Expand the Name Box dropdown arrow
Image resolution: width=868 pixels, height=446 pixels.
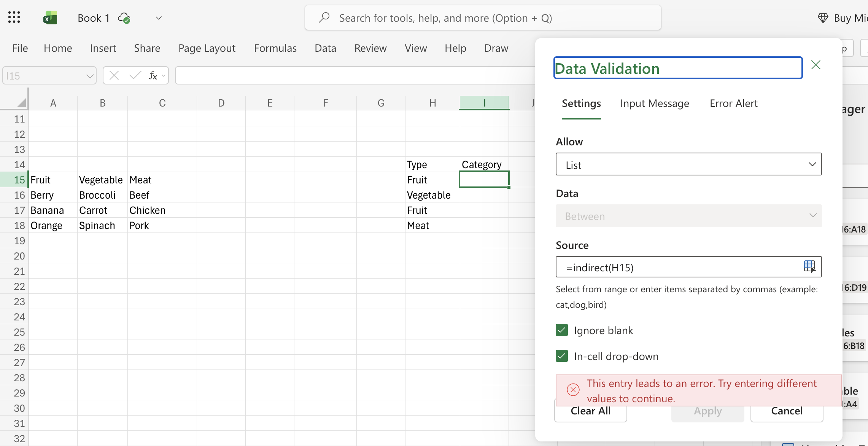coord(90,76)
